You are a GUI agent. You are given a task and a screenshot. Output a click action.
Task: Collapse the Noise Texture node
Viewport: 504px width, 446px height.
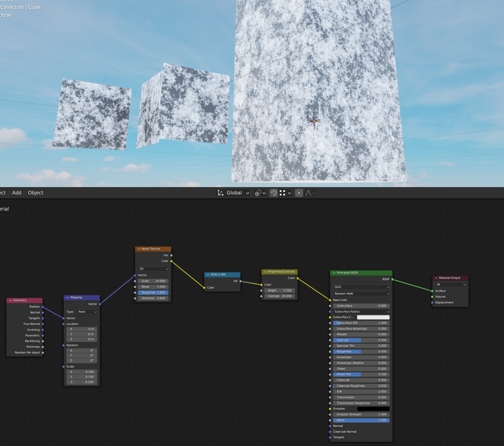point(139,249)
